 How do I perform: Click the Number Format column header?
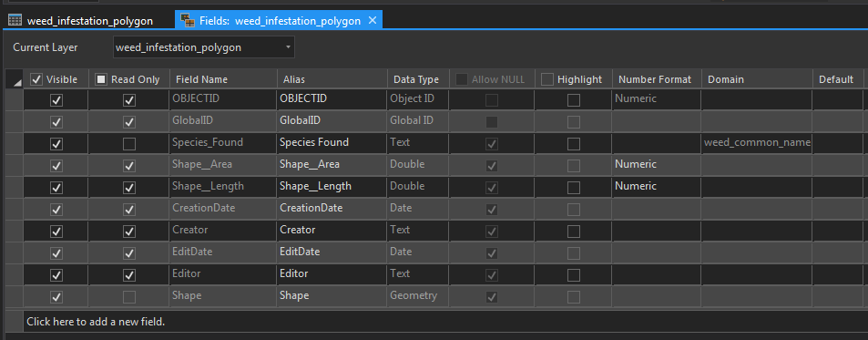click(x=657, y=79)
